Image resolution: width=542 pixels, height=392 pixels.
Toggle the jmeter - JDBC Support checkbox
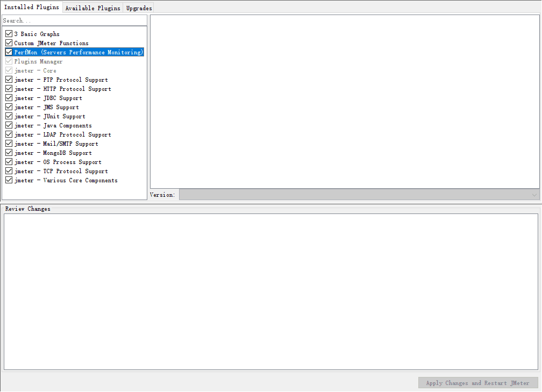coord(9,98)
